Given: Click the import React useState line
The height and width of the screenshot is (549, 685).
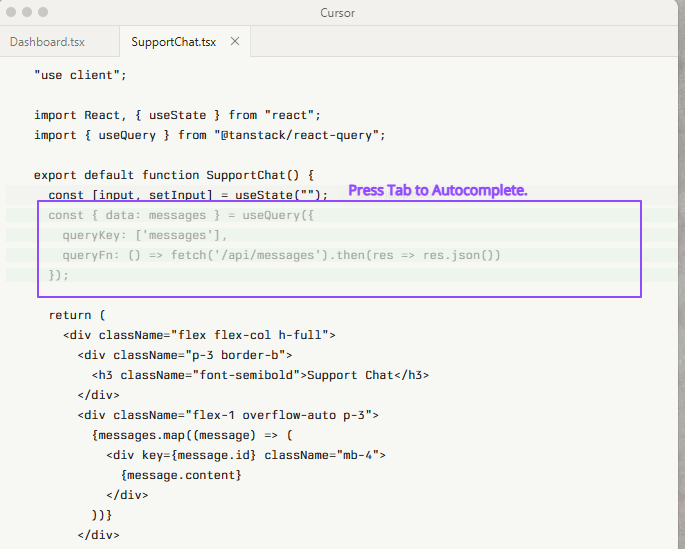Looking at the screenshot, I should pyautogui.click(x=177, y=115).
